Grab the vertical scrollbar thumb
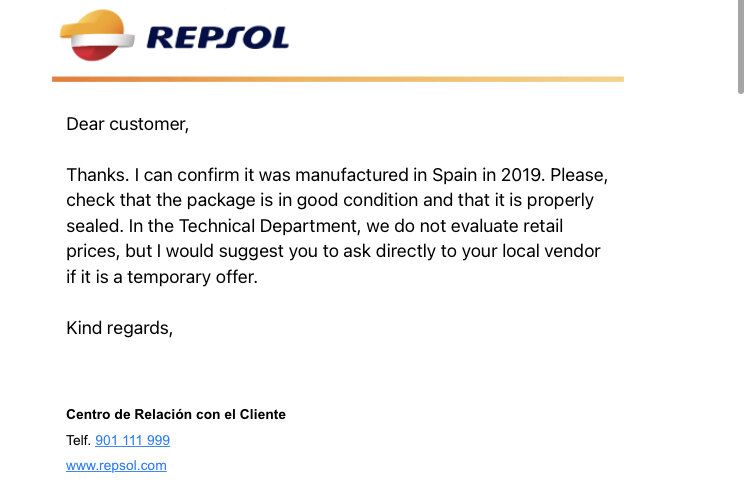 [x=741, y=47]
